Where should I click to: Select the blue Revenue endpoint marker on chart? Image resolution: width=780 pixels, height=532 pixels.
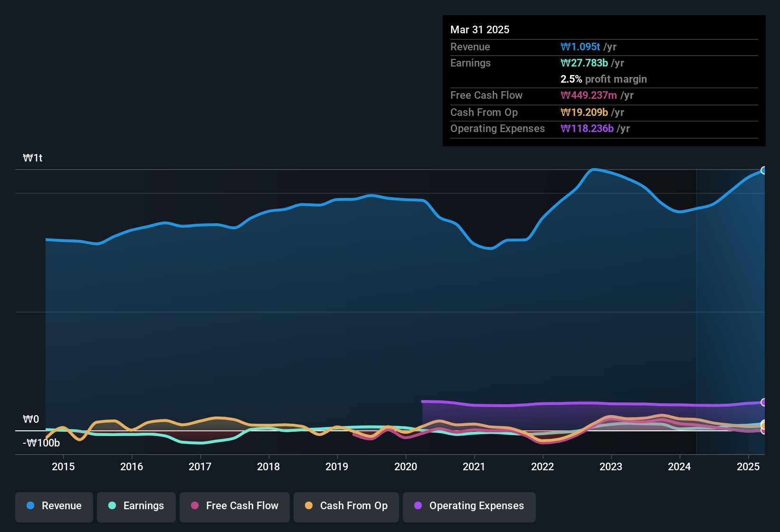pos(764,171)
